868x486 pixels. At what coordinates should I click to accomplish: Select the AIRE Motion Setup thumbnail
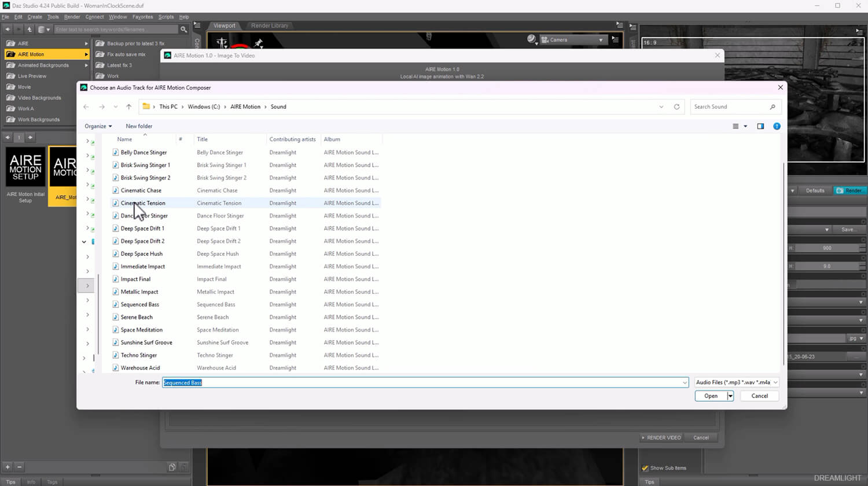[x=25, y=167]
